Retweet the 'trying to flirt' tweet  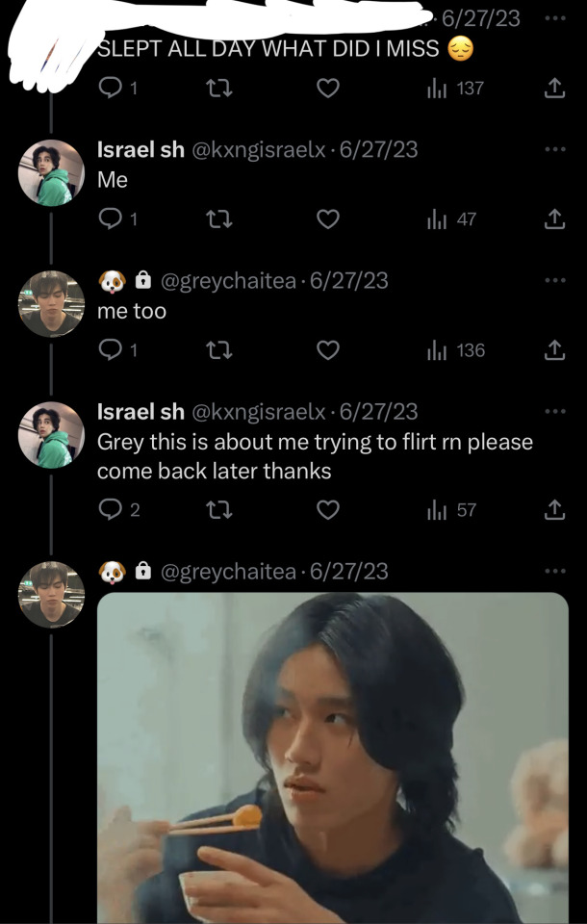(220, 510)
